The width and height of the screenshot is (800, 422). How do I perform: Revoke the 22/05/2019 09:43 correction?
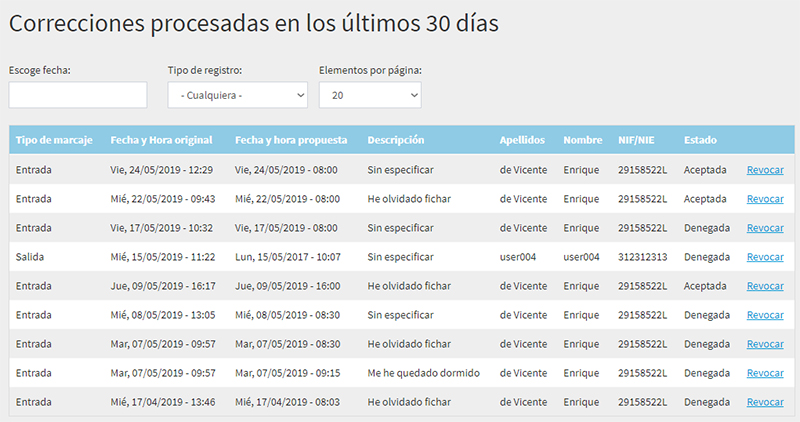[x=765, y=199]
